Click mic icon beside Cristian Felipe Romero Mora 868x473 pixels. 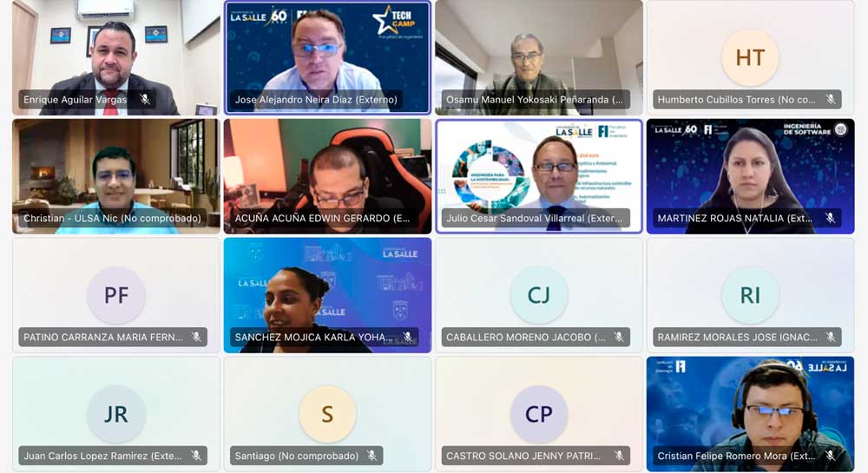coord(831,456)
